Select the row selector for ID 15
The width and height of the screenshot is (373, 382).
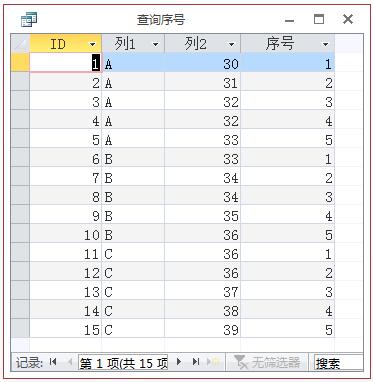[20, 329]
